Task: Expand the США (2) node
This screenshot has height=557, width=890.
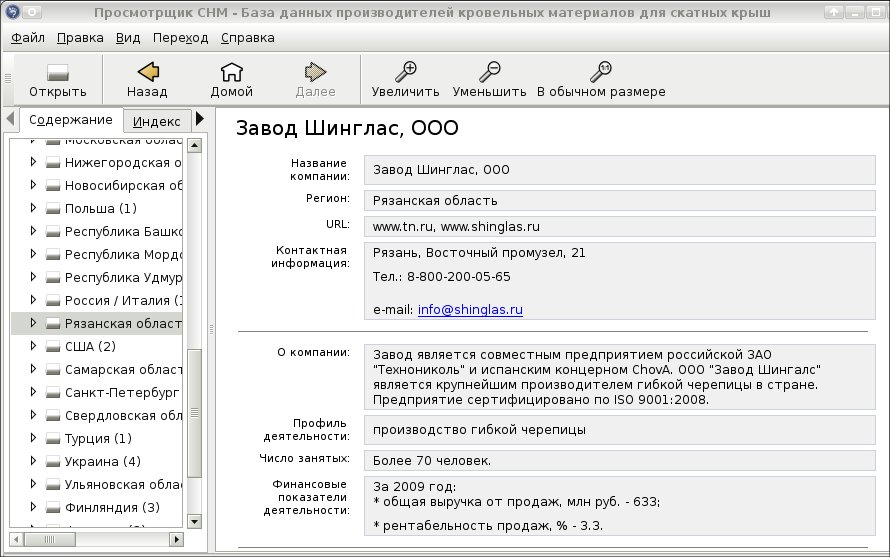Action: click(33, 346)
